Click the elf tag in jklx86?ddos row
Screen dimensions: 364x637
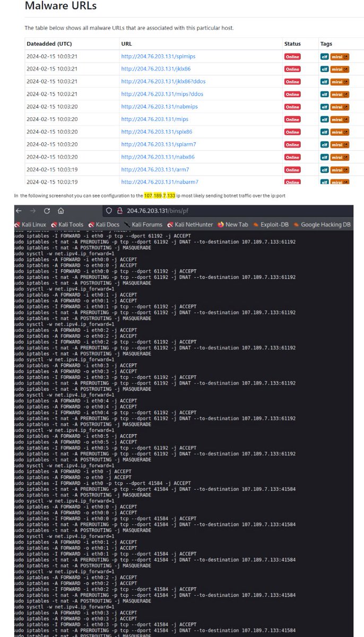pos(324,82)
